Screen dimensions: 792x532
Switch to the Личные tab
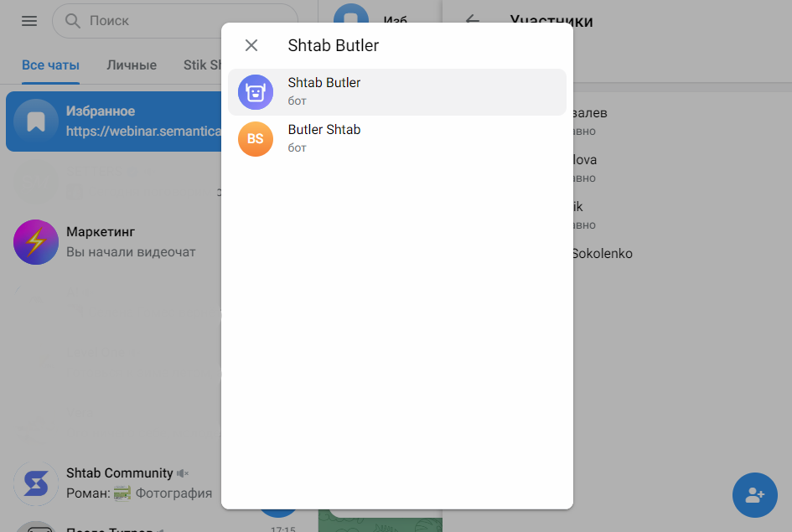(132, 65)
